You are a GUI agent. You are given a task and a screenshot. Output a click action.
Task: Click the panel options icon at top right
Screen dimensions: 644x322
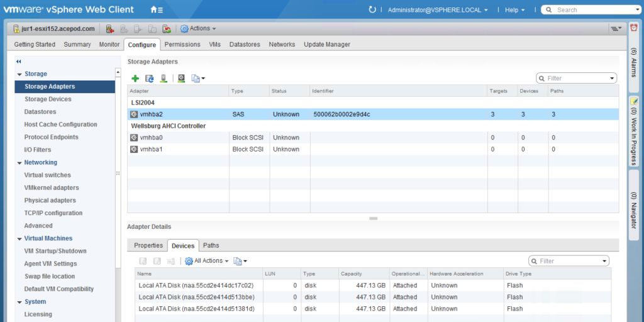click(x=616, y=28)
